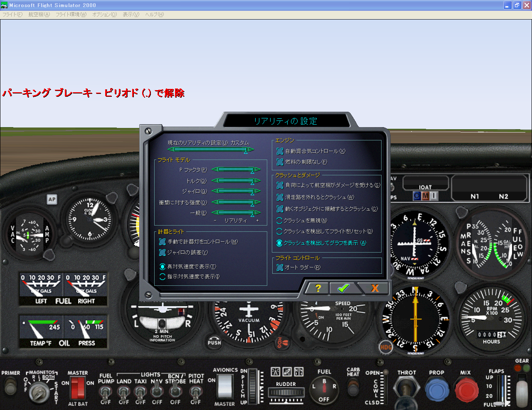
Task: Open the オプション(O) menu
Action: [x=104, y=15]
